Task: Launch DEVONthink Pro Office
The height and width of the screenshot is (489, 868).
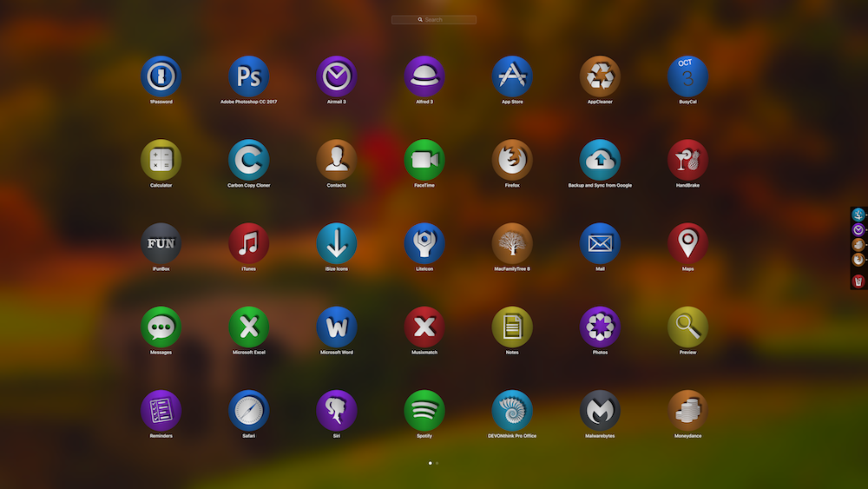Action: coord(512,411)
